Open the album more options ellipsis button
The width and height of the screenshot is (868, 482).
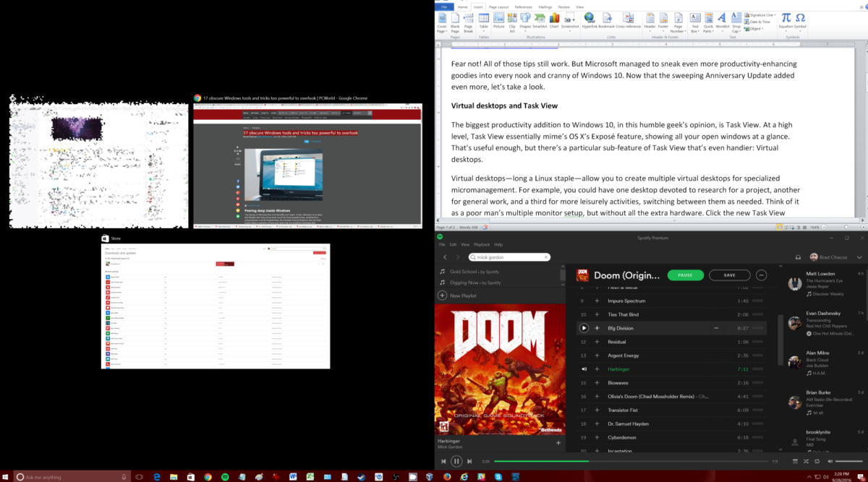click(x=760, y=275)
